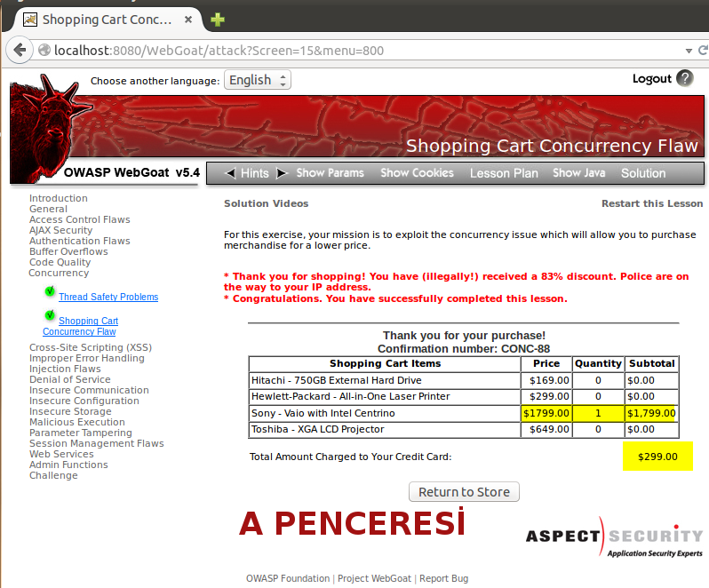The width and height of the screenshot is (709, 588).
Task: Expand Insecure Communication category
Action: click(89, 390)
